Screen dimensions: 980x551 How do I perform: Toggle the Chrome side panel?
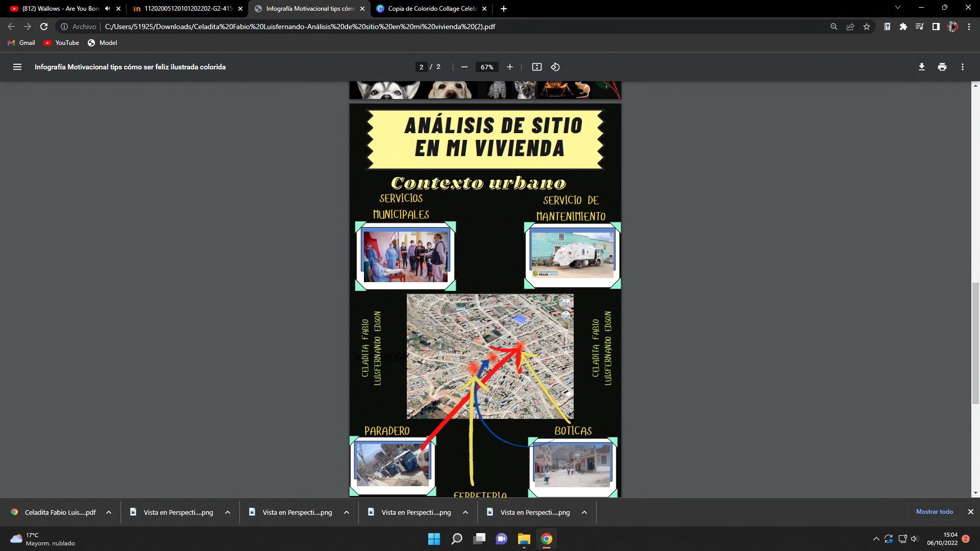936,27
